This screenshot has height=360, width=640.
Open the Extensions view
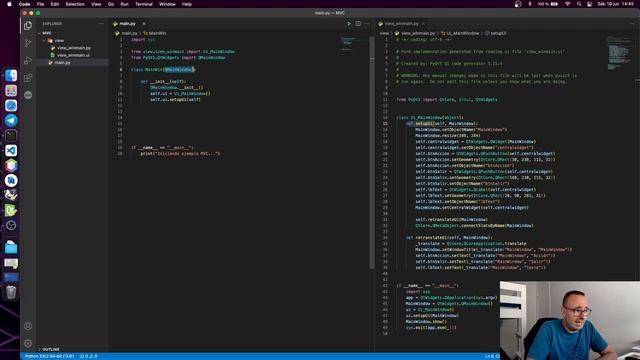tap(28, 78)
